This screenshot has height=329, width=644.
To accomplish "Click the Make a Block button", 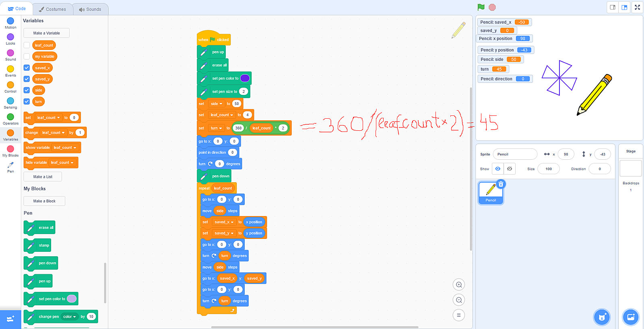I will point(44,201).
